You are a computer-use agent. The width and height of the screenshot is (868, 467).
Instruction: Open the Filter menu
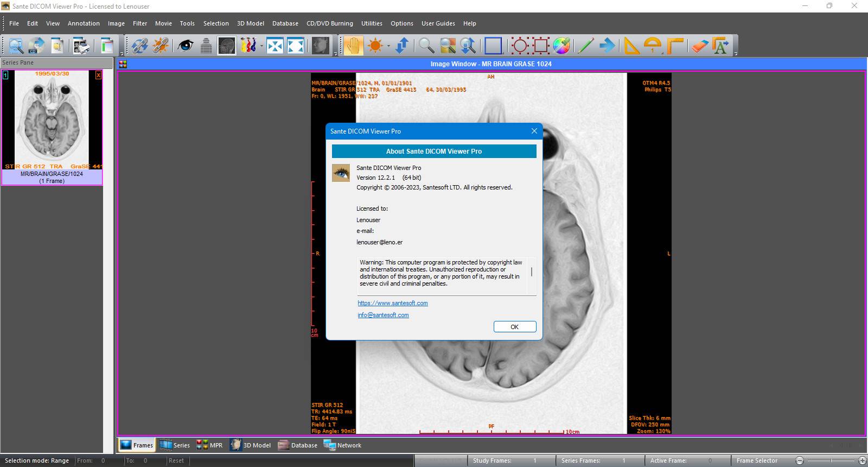140,23
